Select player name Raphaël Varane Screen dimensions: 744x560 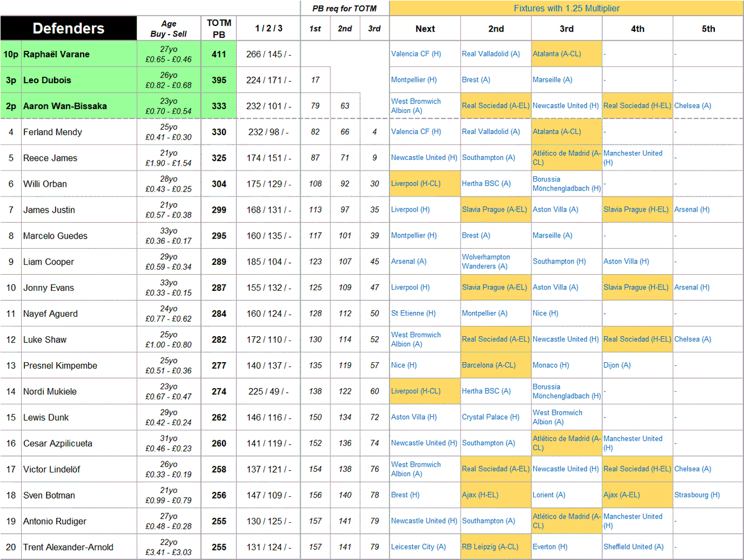click(56, 54)
